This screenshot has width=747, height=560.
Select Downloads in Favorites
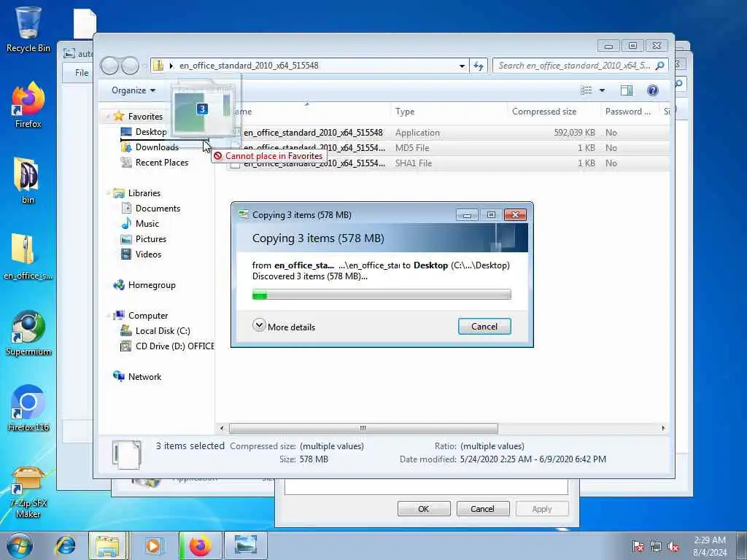pos(150,147)
